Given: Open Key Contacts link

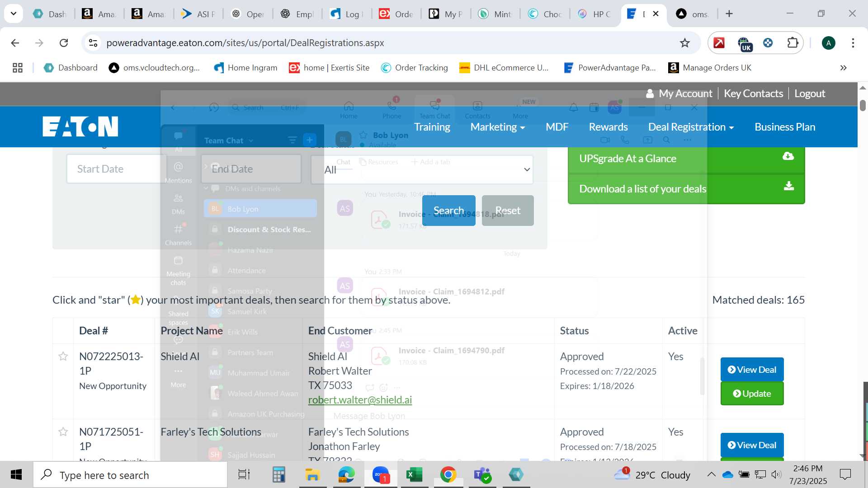Looking at the screenshot, I should coord(753,94).
